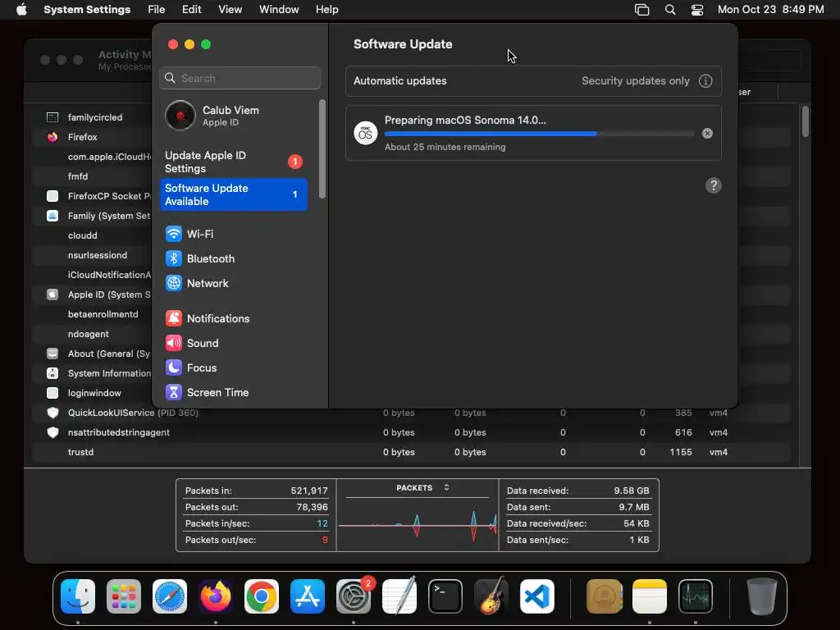
Task: Click the date and time in menu bar
Action: [770, 10]
